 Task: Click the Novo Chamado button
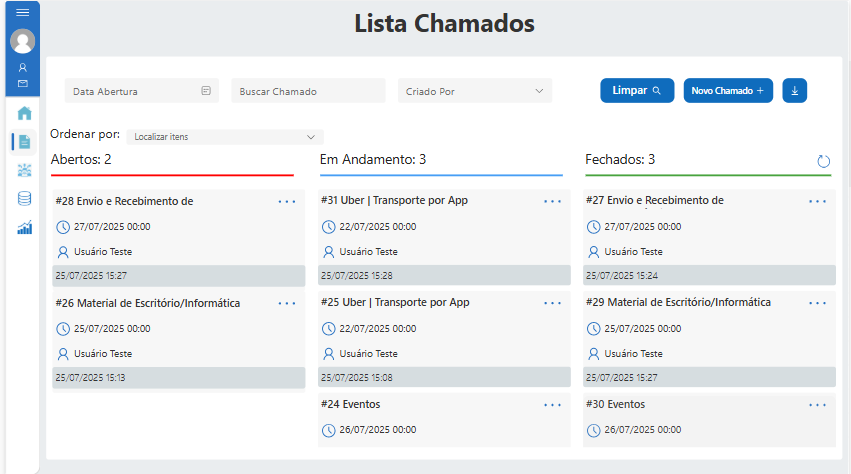(728, 91)
